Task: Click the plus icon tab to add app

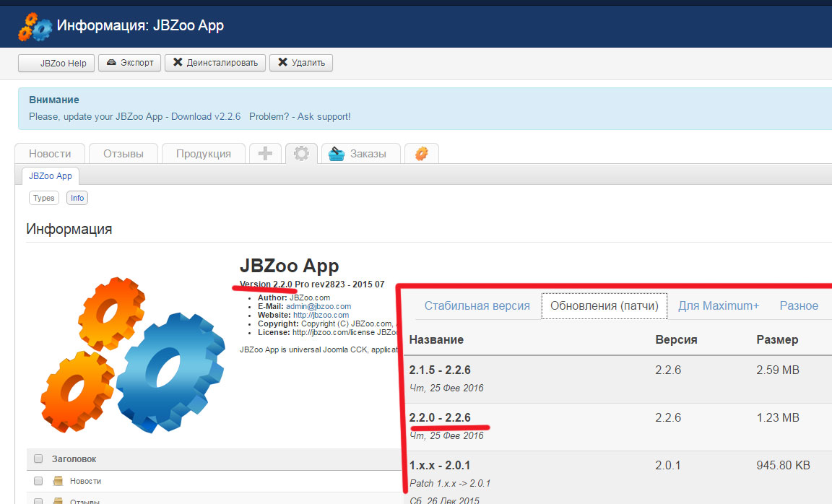Action: tap(265, 153)
